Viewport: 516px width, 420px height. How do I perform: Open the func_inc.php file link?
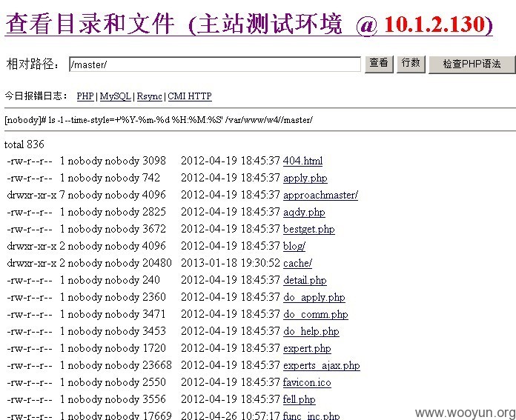pos(311,416)
